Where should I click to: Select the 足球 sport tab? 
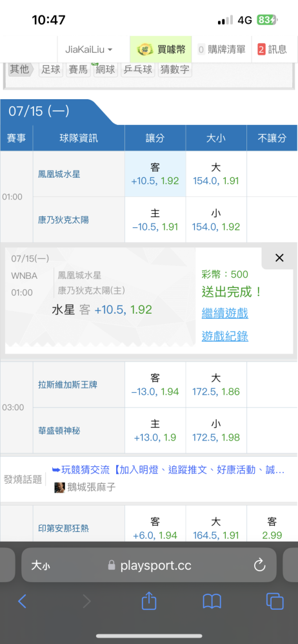point(51,70)
